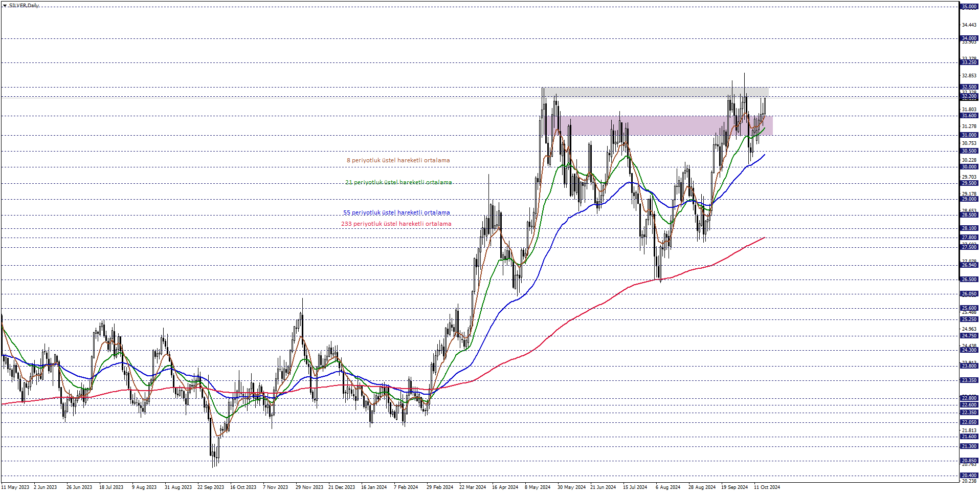The image size is (980, 493).
Task: Click the 11 Oct 2024 date label
Action: 767,487
